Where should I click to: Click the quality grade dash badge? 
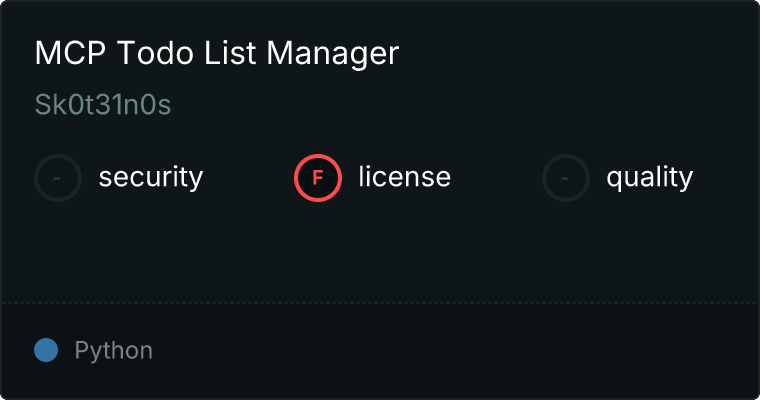566,178
